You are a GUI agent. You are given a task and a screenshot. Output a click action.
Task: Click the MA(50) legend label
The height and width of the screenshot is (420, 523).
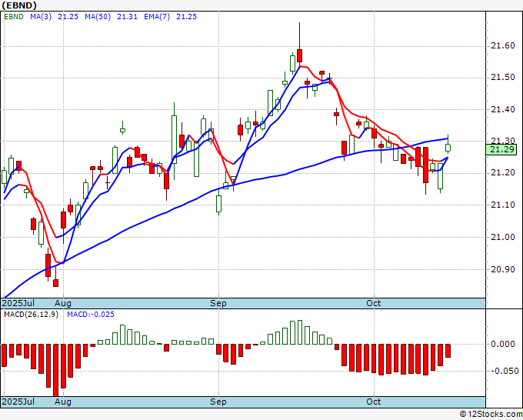click(x=98, y=16)
